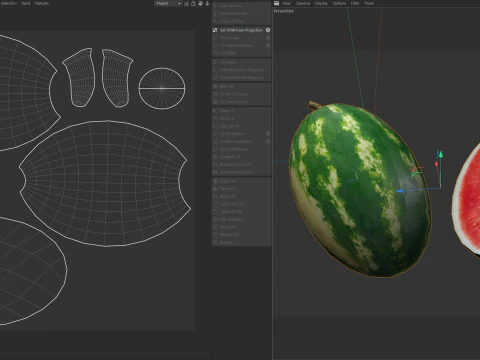Choose UV Fit to Canvas
Screen dimensions: 480x360
coord(241,94)
